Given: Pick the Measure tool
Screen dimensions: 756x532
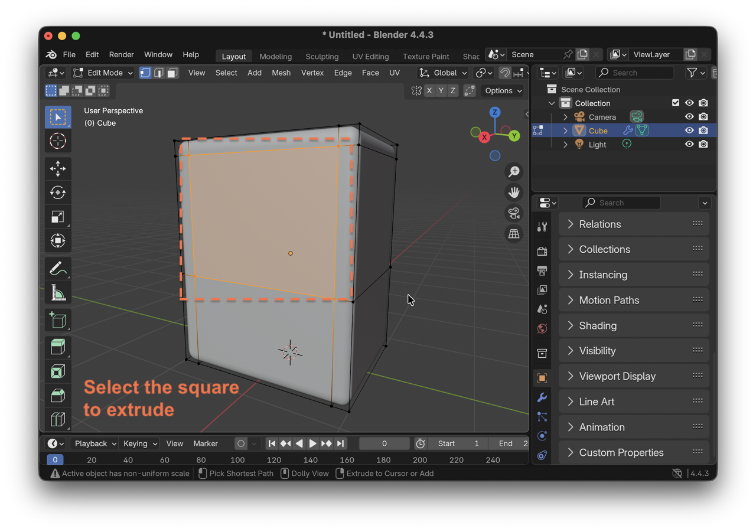Looking at the screenshot, I should 58,292.
